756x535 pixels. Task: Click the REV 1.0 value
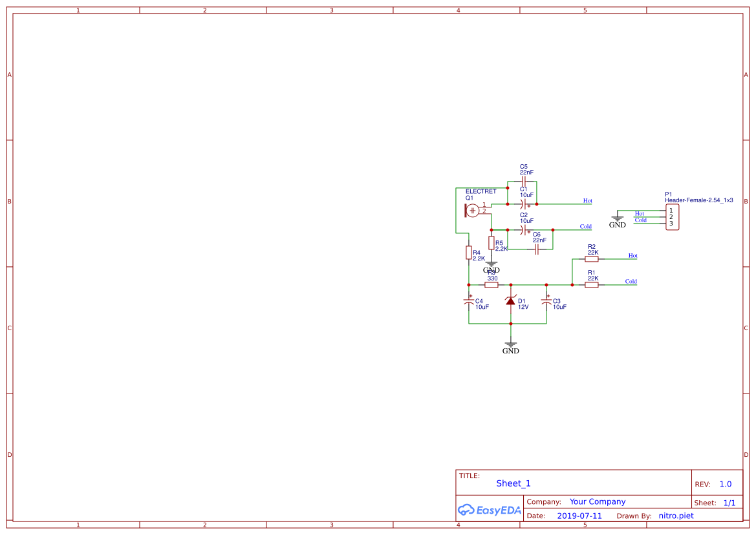[x=725, y=485]
